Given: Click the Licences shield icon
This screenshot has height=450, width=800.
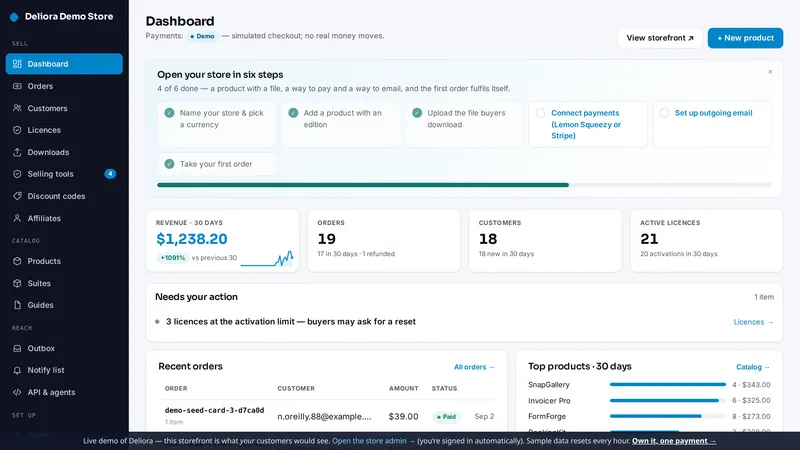Looking at the screenshot, I should coord(17,130).
